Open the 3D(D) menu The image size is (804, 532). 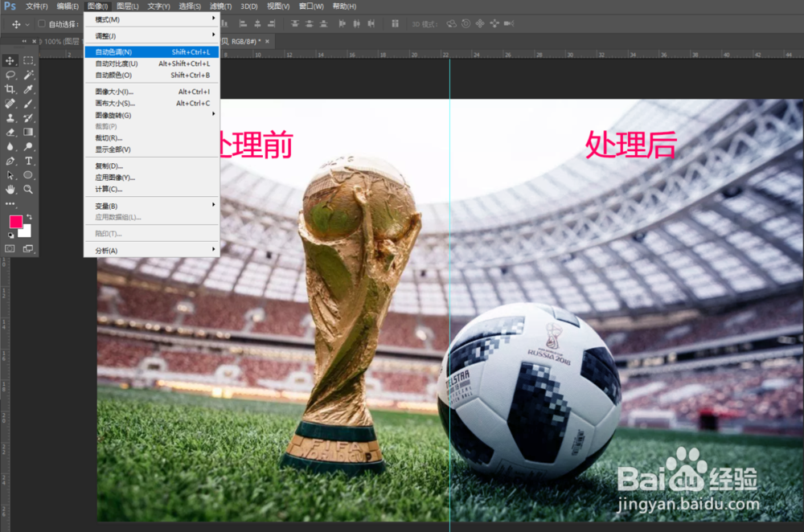coord(249,6)
